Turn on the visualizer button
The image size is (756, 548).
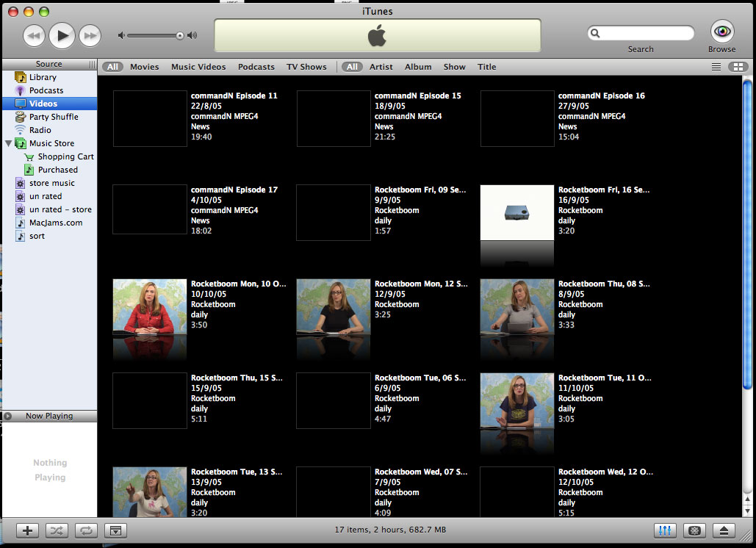click(x=694, y=530)
